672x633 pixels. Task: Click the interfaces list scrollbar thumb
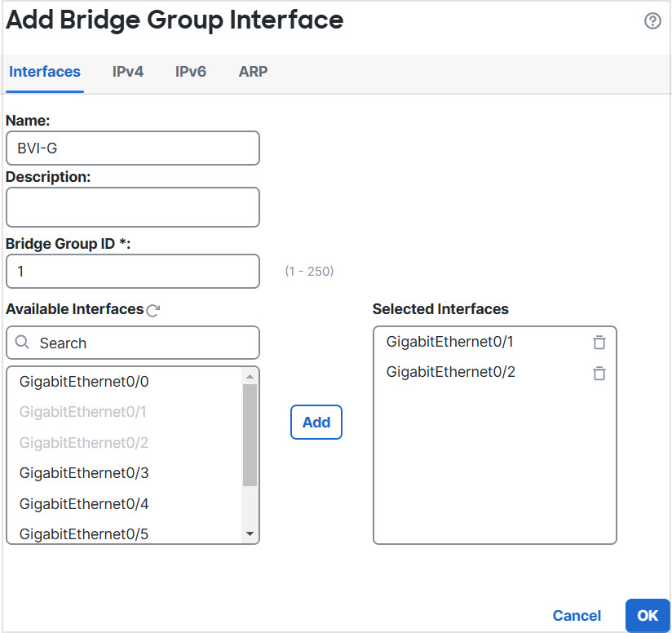pos(250,434)
